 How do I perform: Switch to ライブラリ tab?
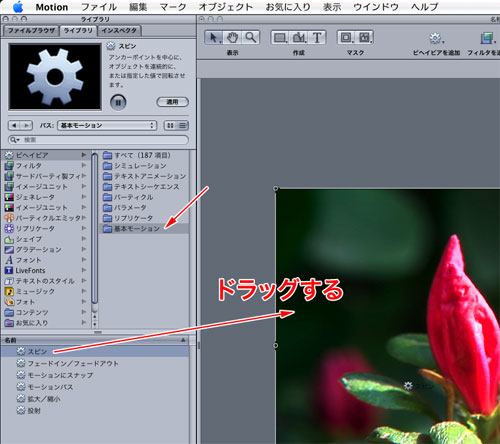(78, 31)
